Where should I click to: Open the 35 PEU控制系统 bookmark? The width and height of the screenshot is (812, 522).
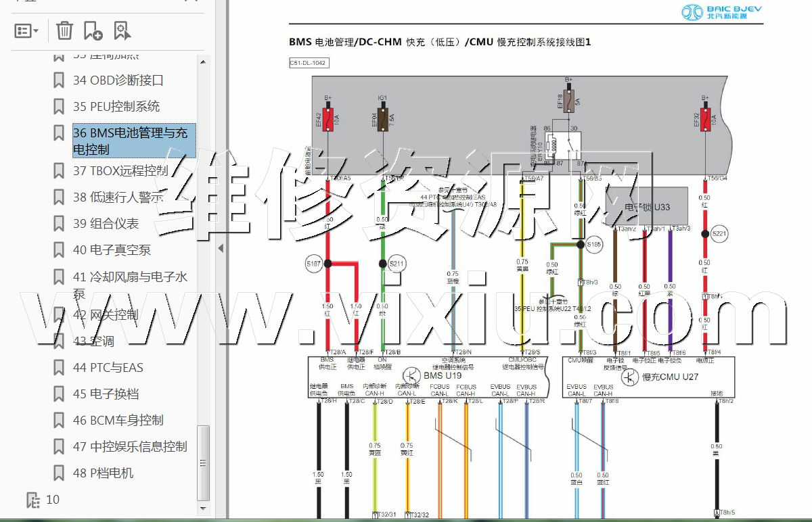[116, 107]
